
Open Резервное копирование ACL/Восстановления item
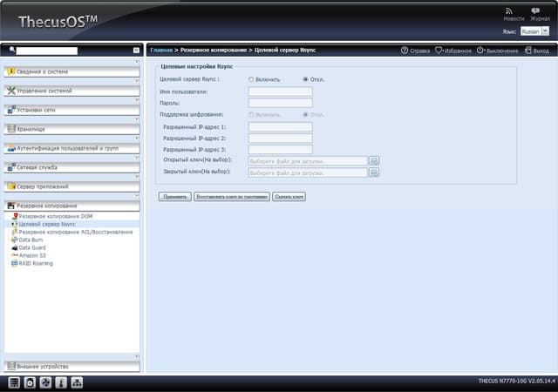76,232
